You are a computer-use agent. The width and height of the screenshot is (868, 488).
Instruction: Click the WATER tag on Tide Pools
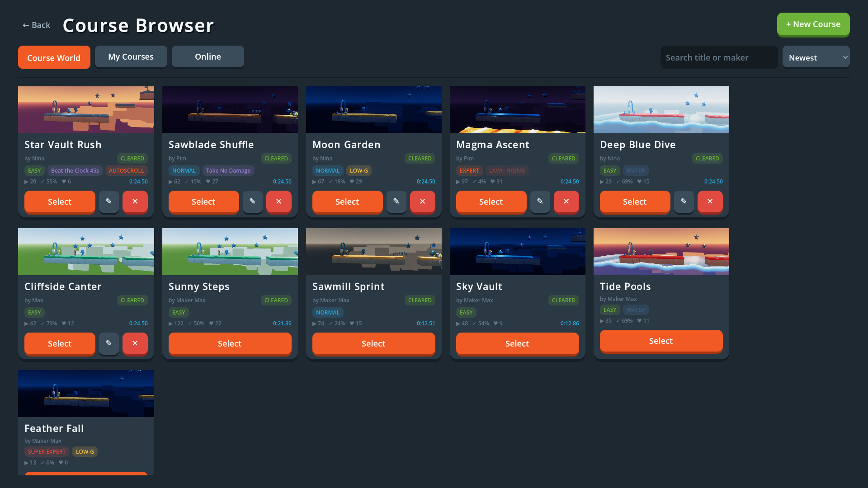click(636, 310)
